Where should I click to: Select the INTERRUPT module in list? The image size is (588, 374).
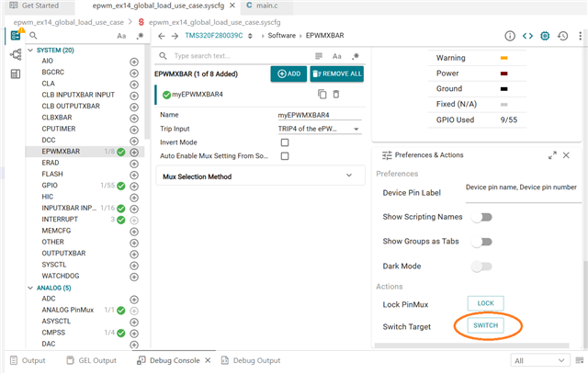60,220
